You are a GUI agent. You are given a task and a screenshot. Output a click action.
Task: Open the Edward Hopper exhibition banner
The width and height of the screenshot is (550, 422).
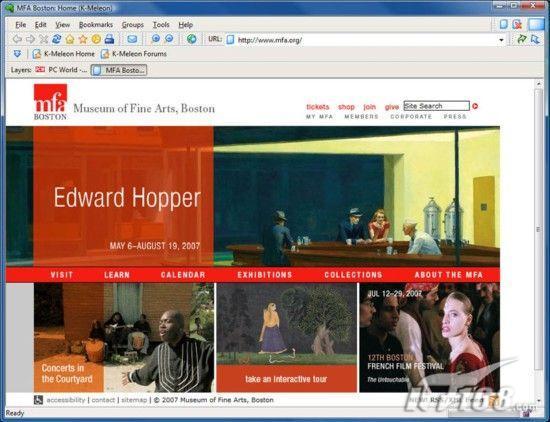253,196
